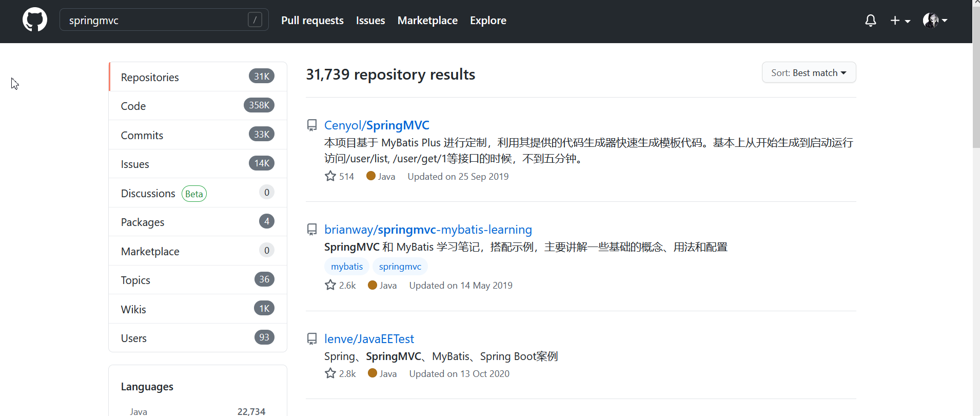
Task: Click the 2.8k stargazers count
Action: [x=347, y=373]
